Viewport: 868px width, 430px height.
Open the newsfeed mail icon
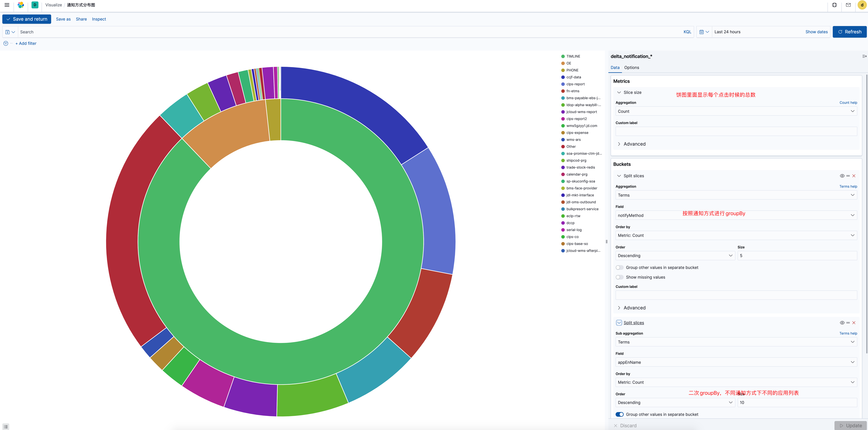tap(848, 5)
